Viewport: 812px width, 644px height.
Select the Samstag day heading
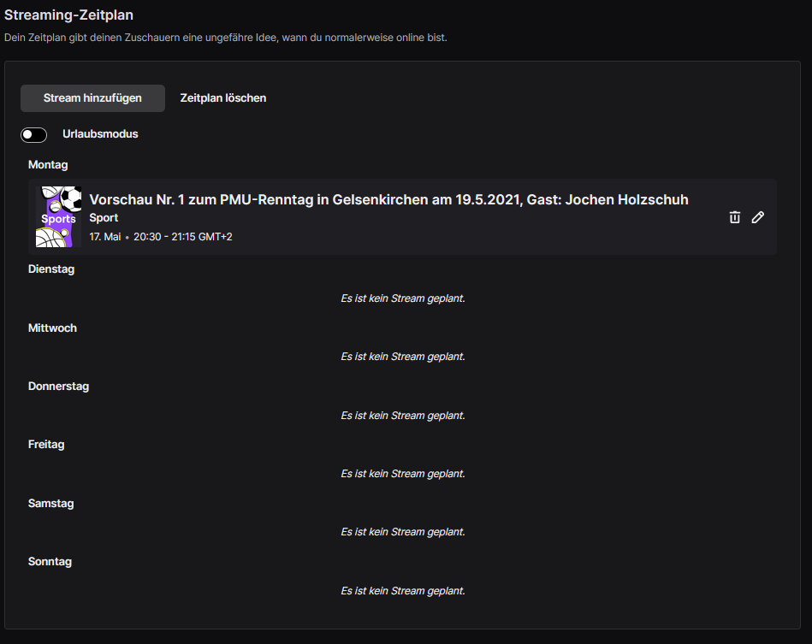tap(50, 503)
